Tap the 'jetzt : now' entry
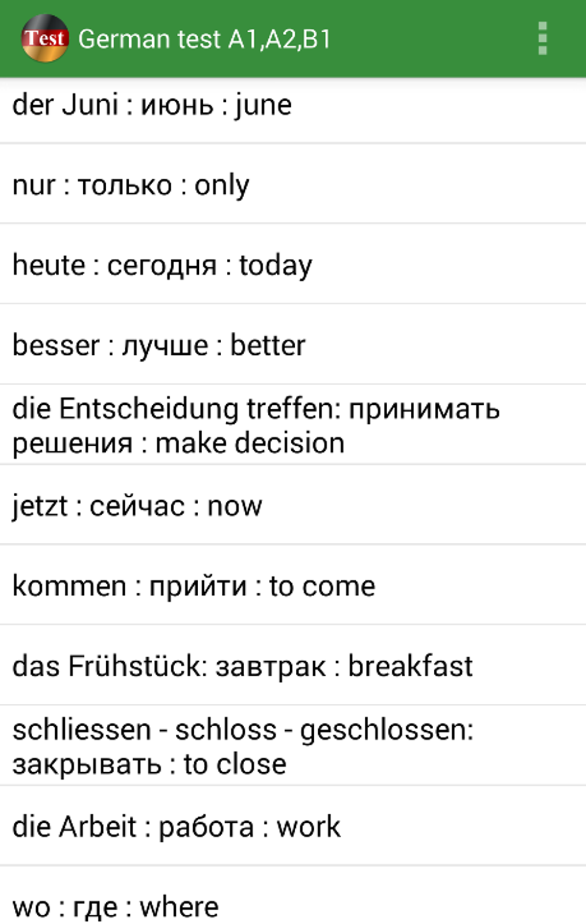 [137, 506]
